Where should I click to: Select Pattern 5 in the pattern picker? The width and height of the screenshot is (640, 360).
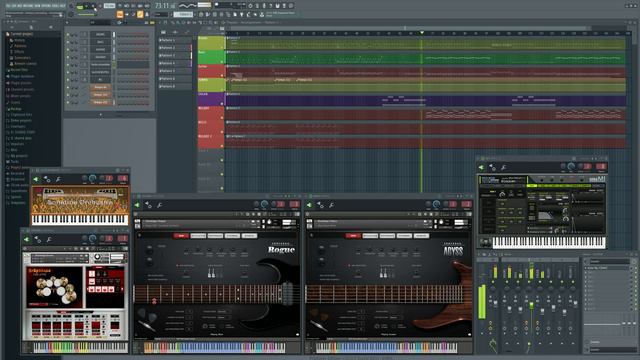coord(175,71)
